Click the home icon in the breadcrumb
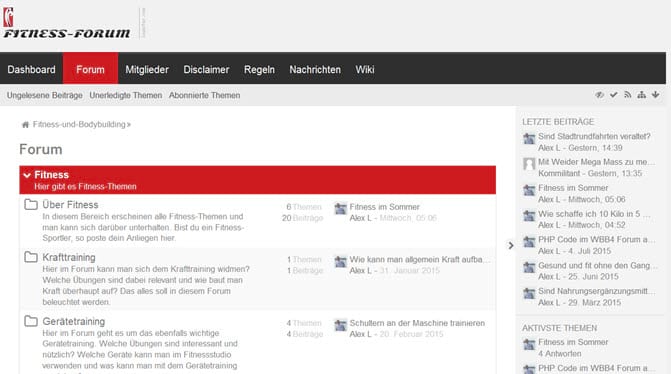Viewport: 671px width, 374px height. (25, 125)
